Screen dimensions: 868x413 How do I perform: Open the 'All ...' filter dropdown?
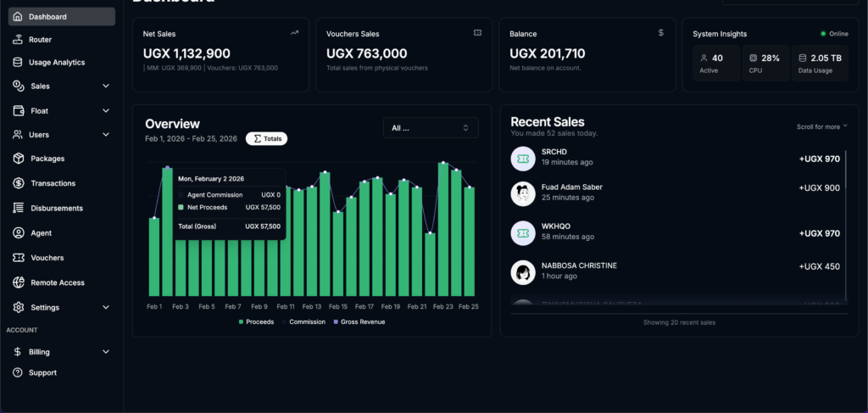pos(431,128)
